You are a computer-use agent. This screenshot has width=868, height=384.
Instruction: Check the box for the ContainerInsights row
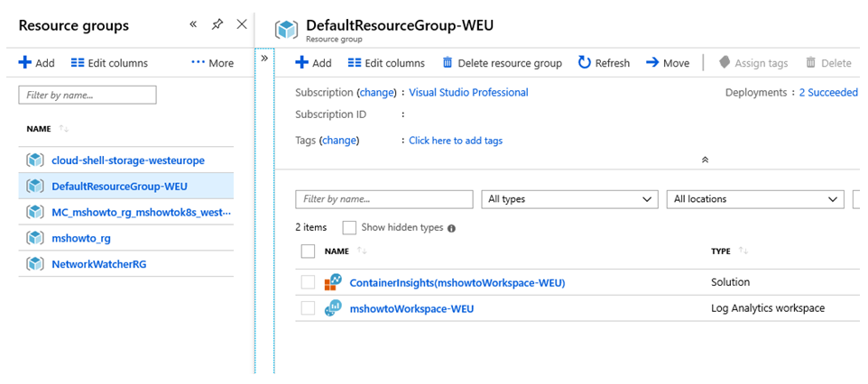point(308,282)
